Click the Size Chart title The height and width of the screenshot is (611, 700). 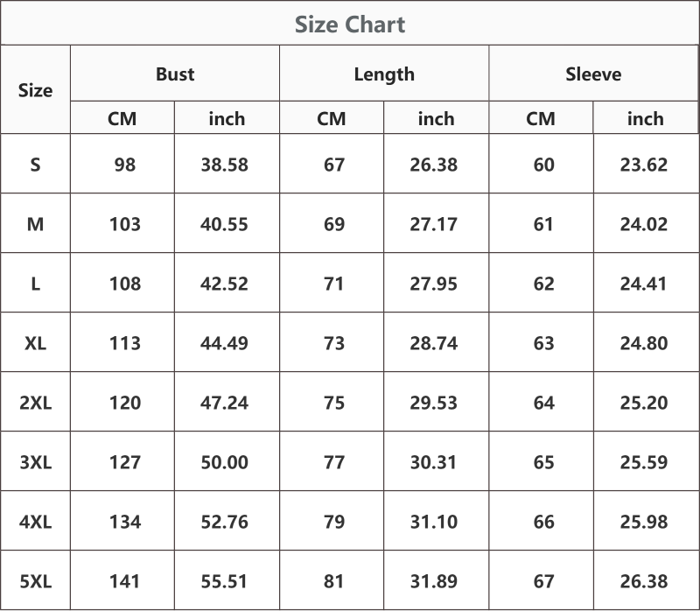(350, 25)
